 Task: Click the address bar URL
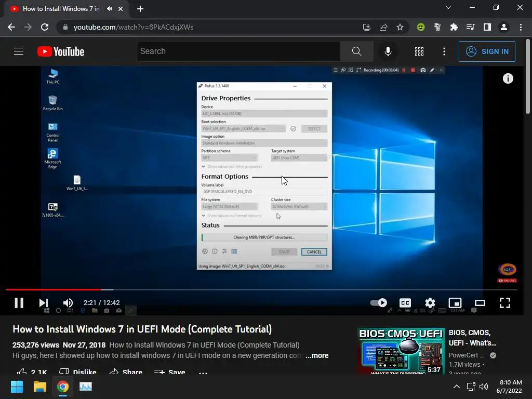pos(134,27)
